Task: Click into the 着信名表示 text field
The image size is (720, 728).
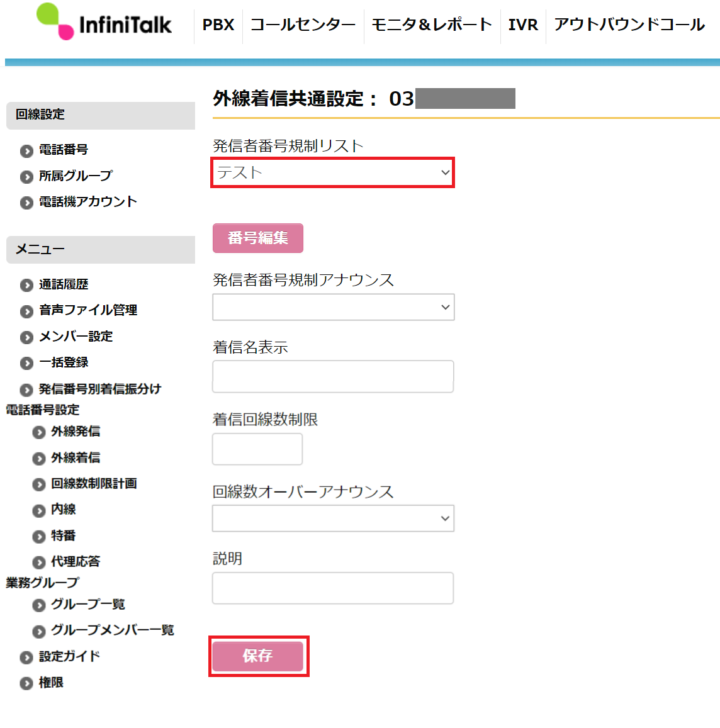Action: 333,376
